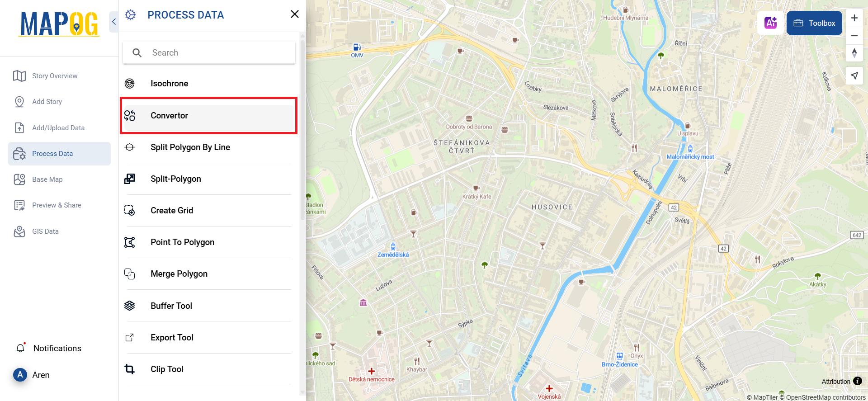Open Story Overview in sidebar
This screenshot has height=401, width=868.
(x=54, y=76)
